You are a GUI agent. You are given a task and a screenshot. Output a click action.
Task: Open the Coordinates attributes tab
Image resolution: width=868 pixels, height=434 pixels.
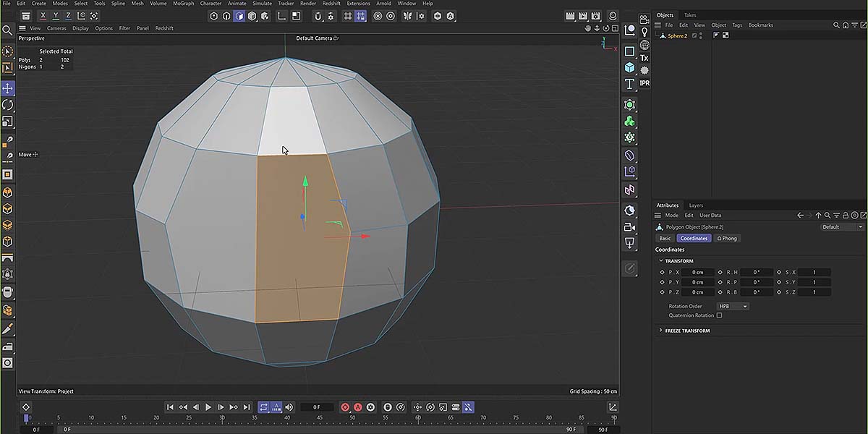694,238
